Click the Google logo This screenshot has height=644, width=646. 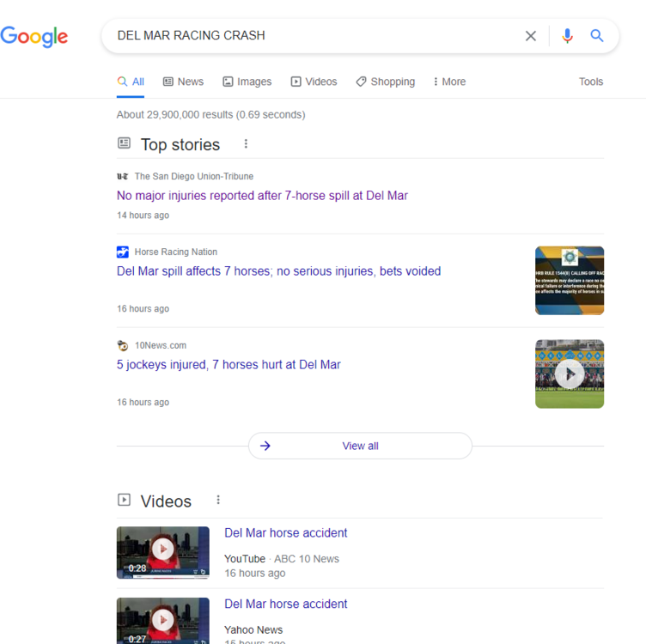[34, 36]
